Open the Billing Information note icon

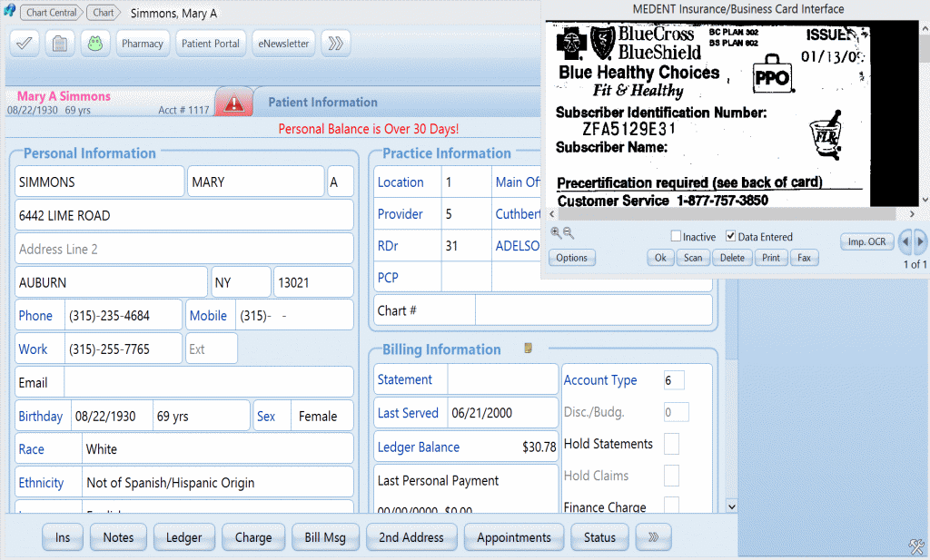(528, 348)
